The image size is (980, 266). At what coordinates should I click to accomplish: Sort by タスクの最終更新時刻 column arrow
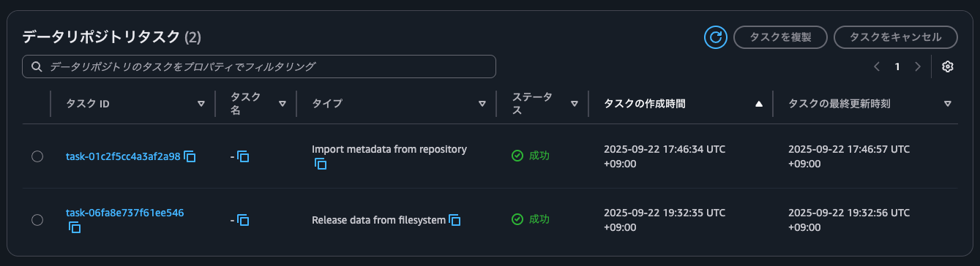click(x=948, y=104)
